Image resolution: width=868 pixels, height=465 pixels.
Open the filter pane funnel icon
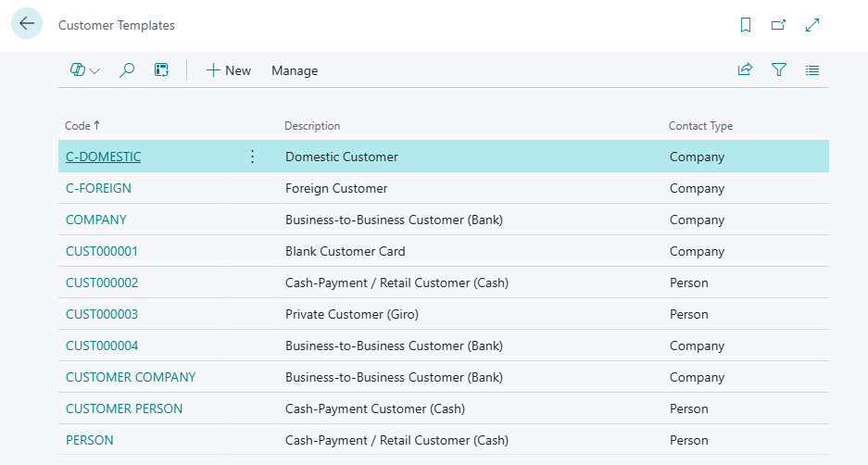coord(779,69)
